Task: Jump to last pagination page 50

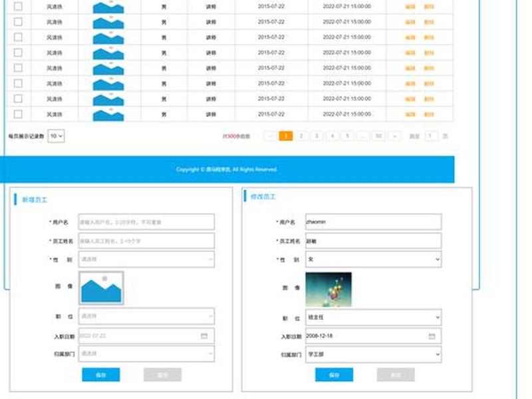Action: 378,136
